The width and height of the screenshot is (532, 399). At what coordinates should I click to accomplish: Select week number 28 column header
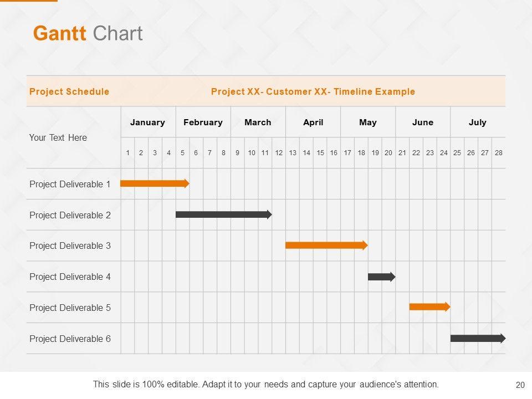[x=499, y=153]
